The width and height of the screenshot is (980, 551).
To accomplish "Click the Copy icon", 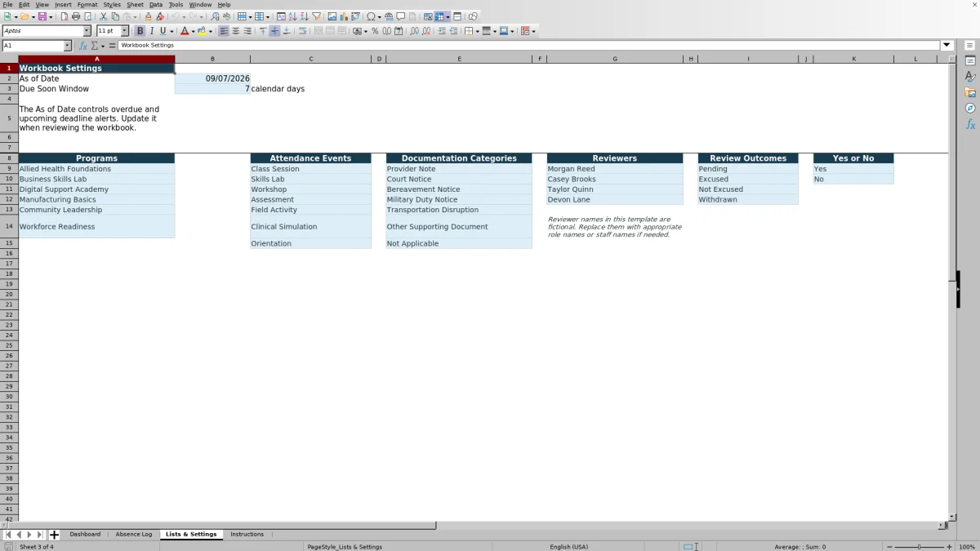I will (x=115, y=16).
